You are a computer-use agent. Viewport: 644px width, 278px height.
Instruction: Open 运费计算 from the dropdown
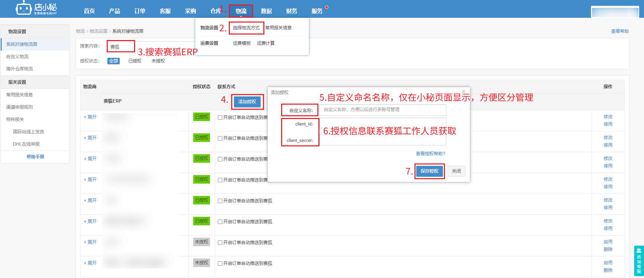point(266,43)
